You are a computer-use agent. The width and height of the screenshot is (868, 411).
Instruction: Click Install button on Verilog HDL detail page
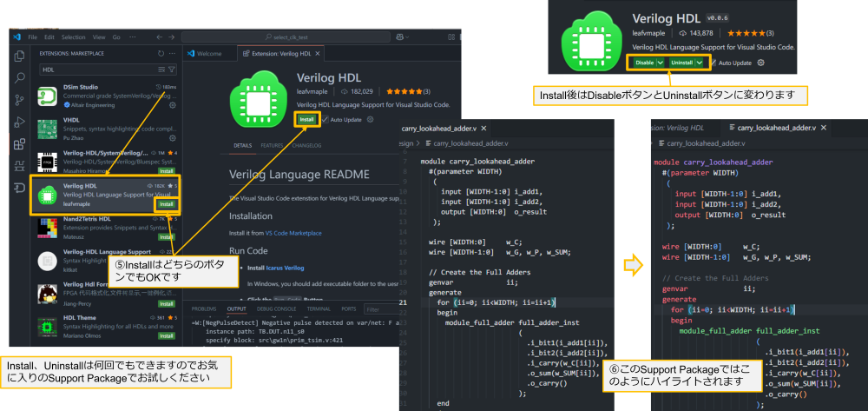tap(306, 119)
